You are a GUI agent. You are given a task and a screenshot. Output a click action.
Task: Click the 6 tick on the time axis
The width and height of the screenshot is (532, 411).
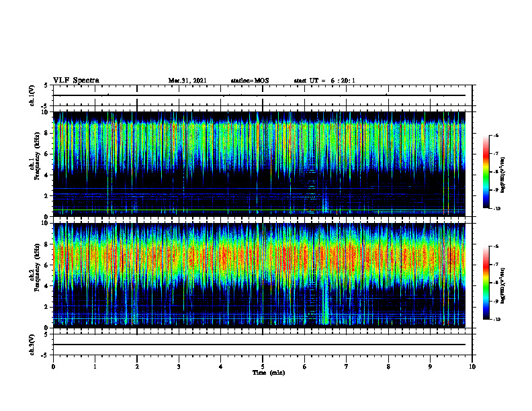(x=305, y=367)
